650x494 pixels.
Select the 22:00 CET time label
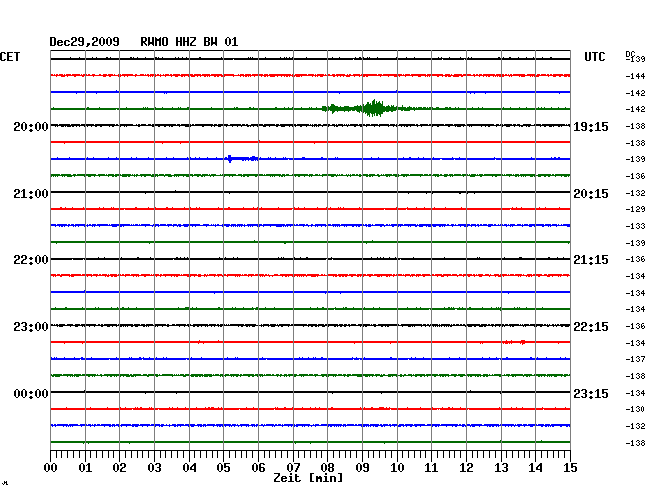(31, 260)
